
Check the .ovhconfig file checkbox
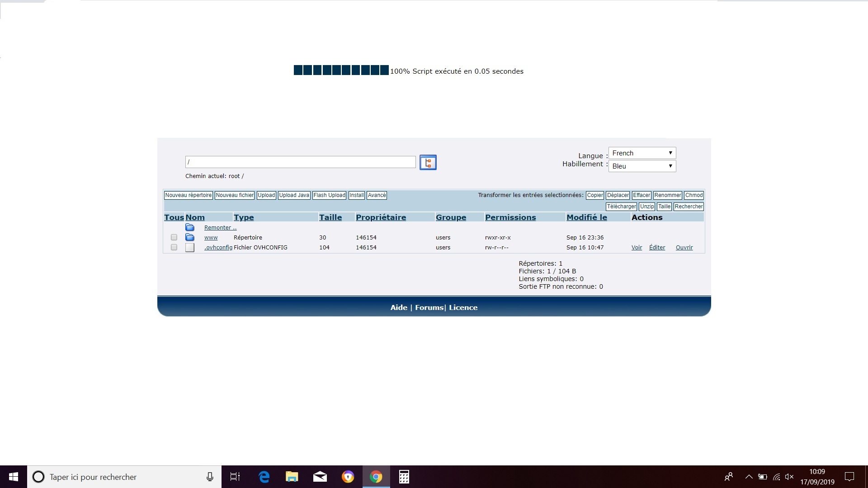(x=174, y=247)
